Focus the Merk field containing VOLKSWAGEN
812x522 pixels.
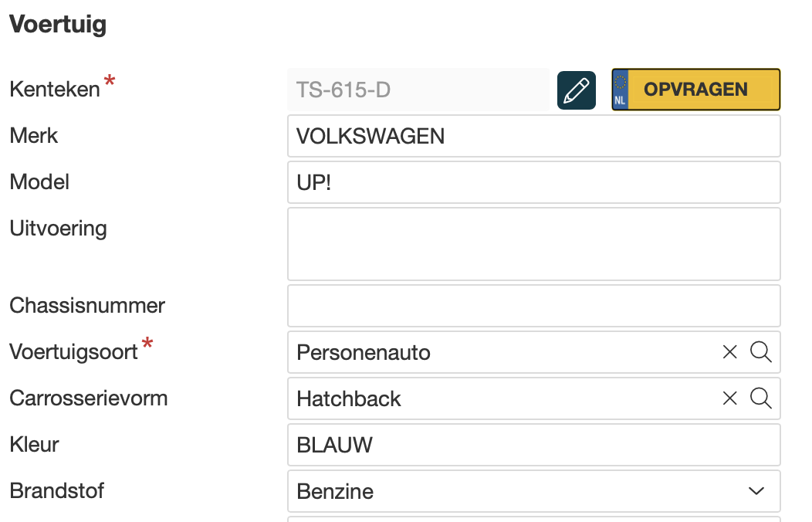533,136
